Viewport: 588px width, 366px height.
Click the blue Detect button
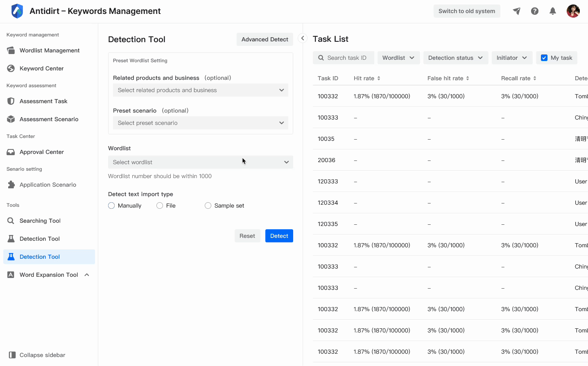point(279,236)
